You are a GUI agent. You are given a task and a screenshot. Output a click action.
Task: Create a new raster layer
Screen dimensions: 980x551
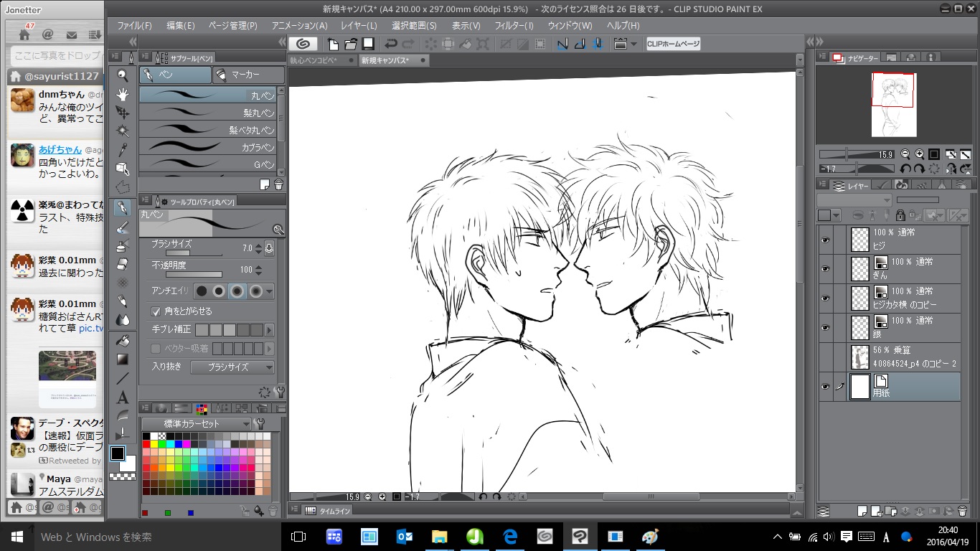coord(862,511)
